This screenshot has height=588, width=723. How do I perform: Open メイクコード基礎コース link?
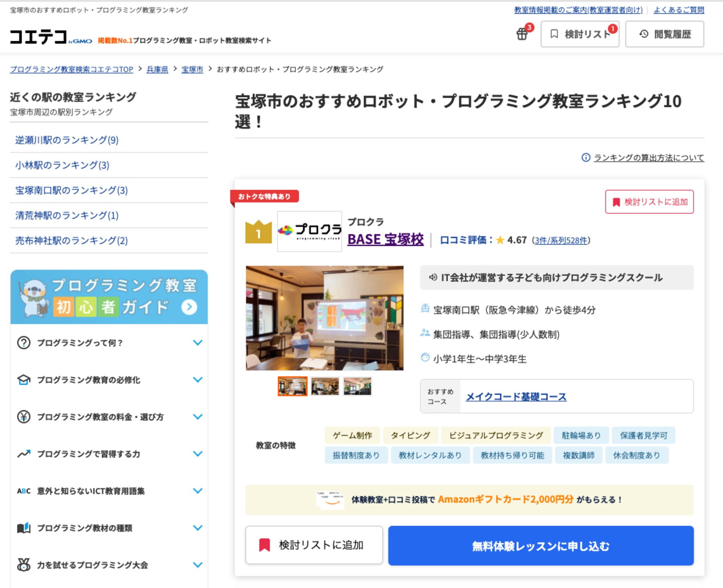(516, 397)
